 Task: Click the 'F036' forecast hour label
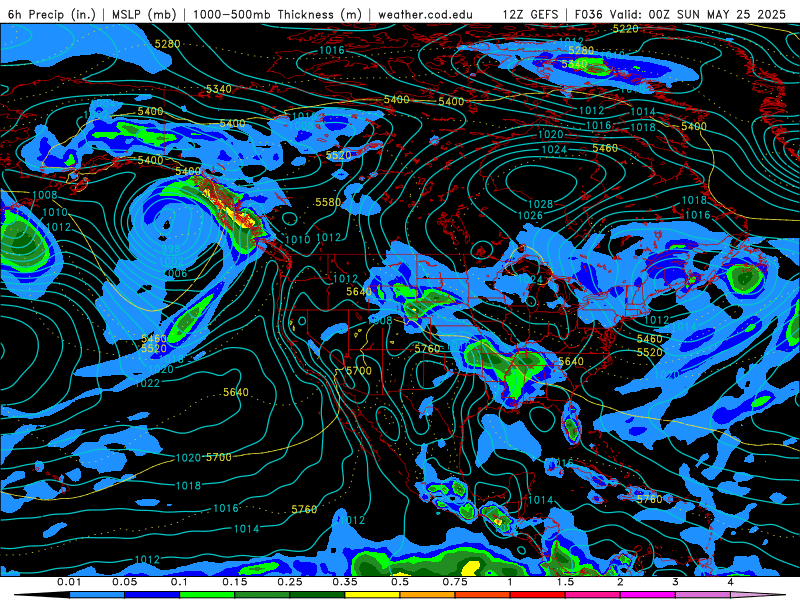tap(588, 14)
